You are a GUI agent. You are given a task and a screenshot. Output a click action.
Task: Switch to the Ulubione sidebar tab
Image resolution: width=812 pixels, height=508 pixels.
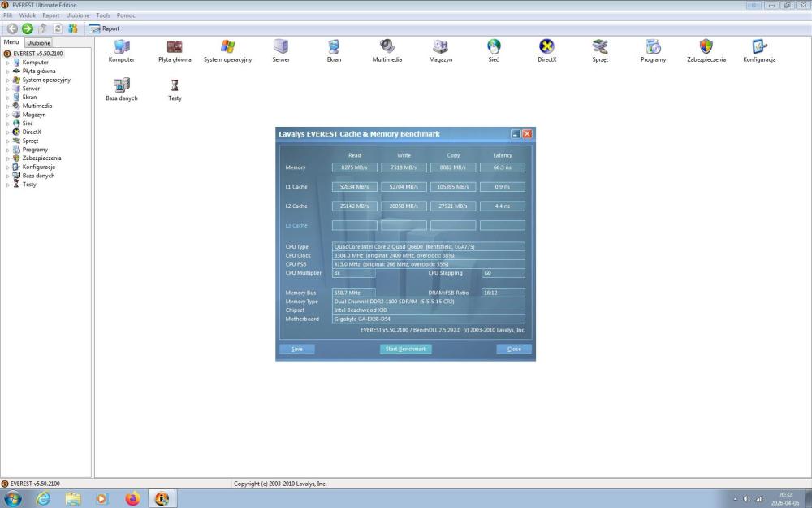coord(38,42)
